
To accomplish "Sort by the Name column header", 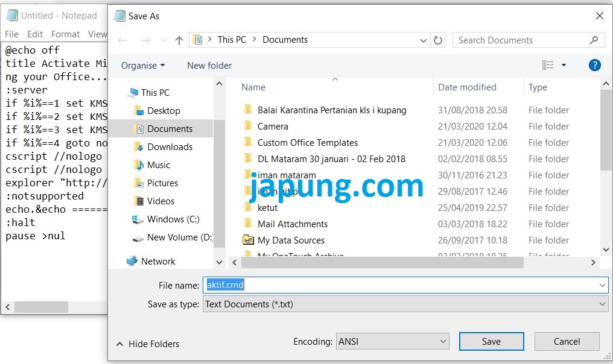I will 253,87.
